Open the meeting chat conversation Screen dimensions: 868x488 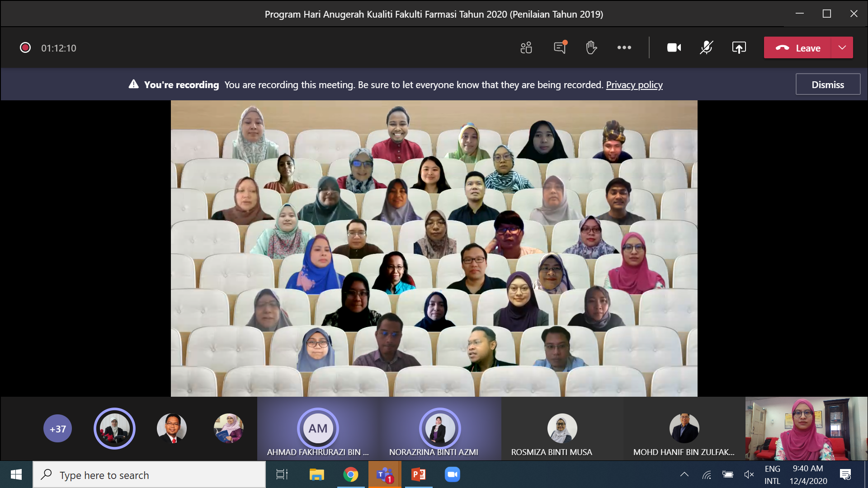pyautogui.click(x=560, y=48)
